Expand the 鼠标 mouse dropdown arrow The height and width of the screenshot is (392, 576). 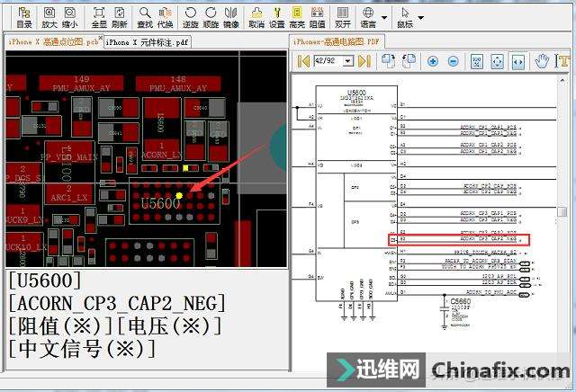coord(421,17)
